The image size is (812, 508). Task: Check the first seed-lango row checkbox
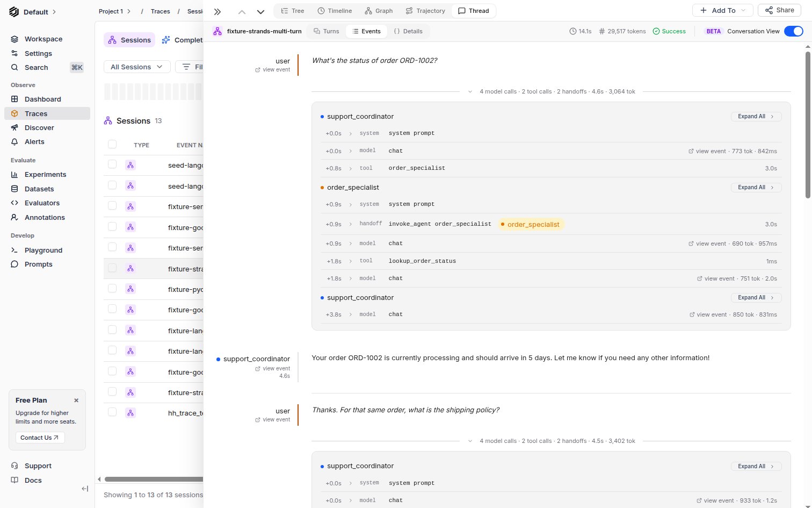112,164
